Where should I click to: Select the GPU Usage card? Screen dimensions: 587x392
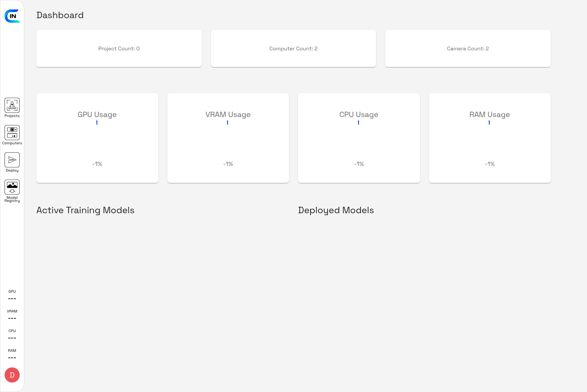[x=97, y=138]
